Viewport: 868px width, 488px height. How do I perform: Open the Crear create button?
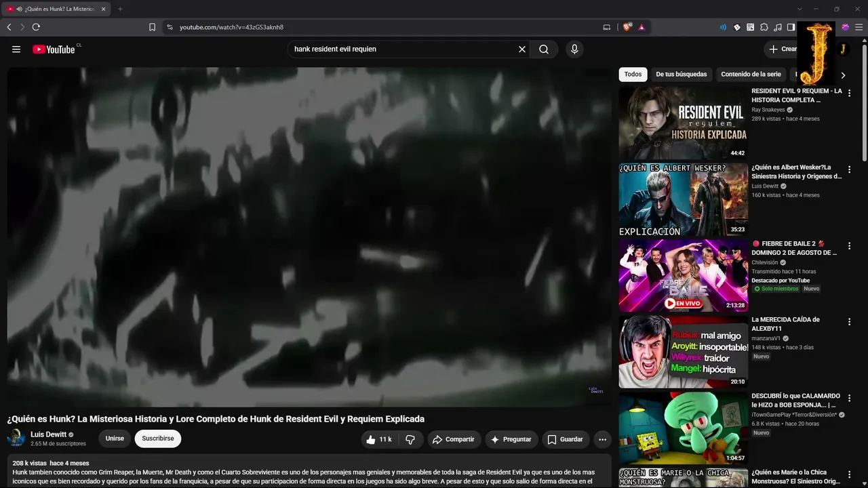[782, 49]
